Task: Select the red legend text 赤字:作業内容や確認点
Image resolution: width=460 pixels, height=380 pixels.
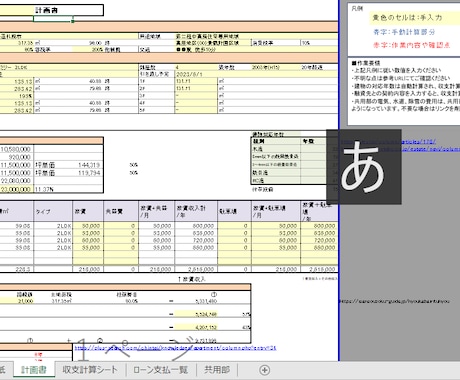Action: pyautogui.click(x=411, y=45)
